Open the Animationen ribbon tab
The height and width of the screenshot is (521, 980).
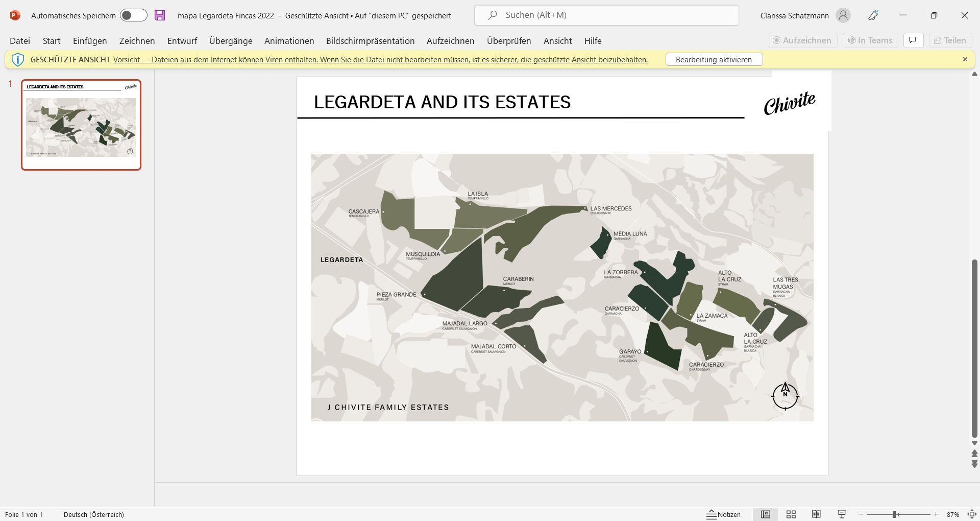[289, 41]
